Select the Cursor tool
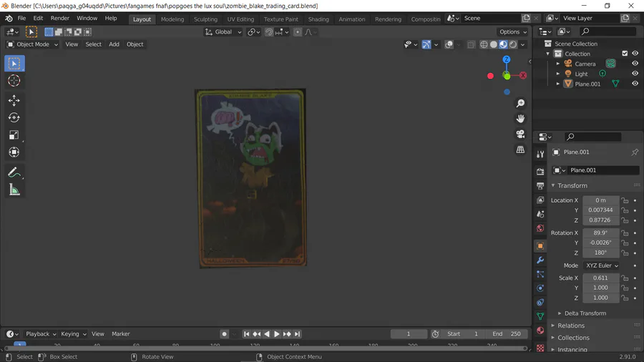 coord(14,80)
